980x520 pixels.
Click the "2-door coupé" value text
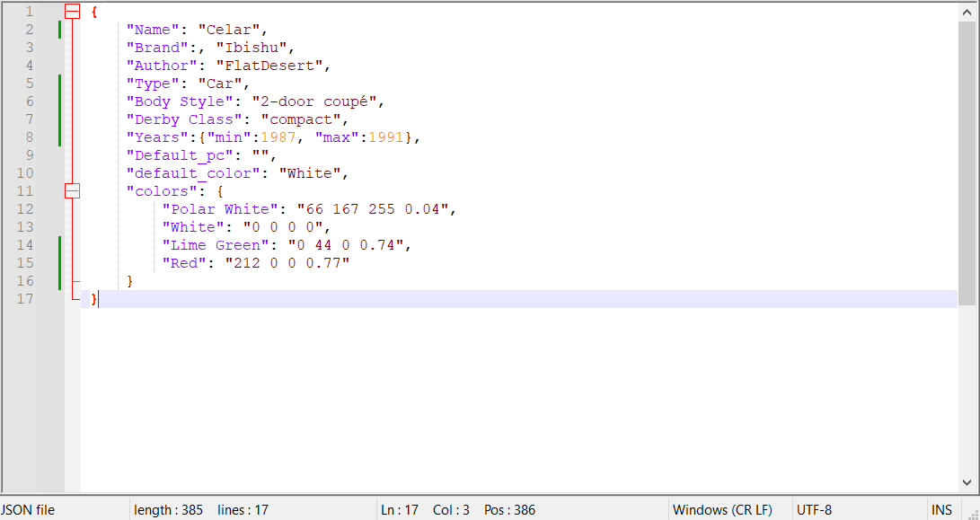(314, 101)
